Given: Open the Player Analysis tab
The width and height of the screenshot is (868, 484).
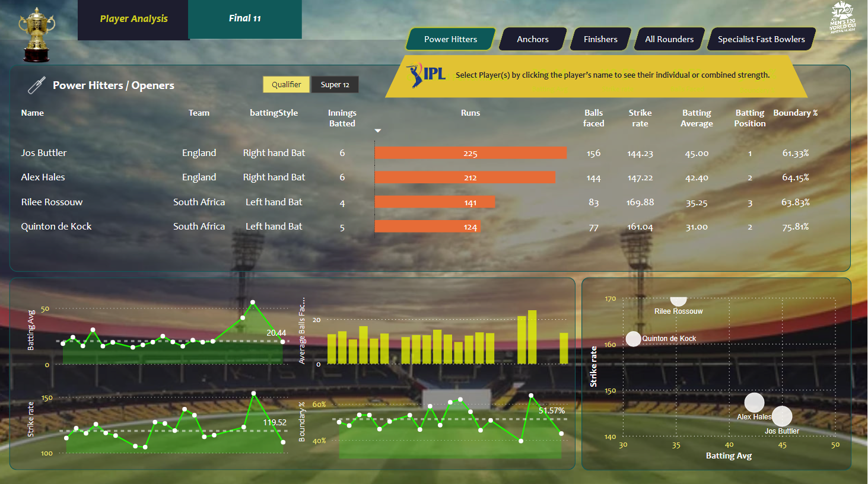Looking at the screenshot, I should pos(133,19).
